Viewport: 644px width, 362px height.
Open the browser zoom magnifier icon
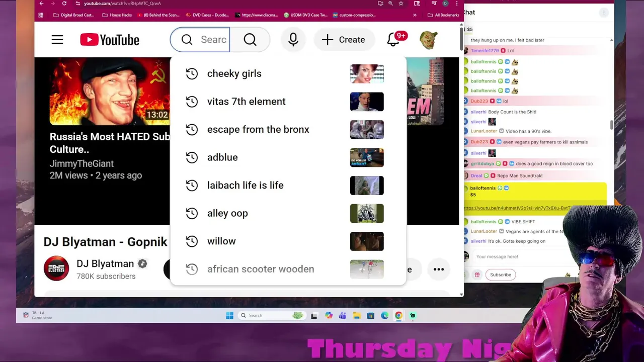(390, 4)
